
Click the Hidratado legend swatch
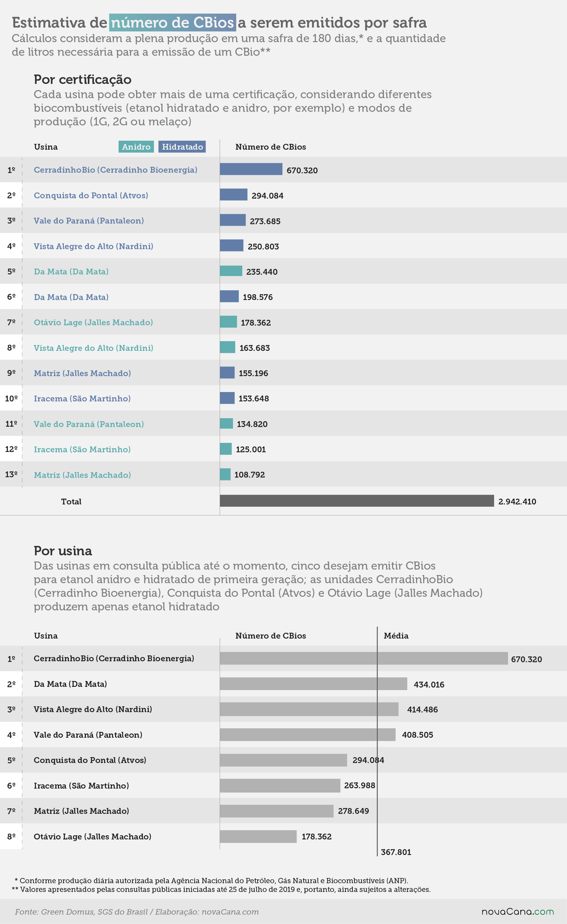tap(182, 147)
